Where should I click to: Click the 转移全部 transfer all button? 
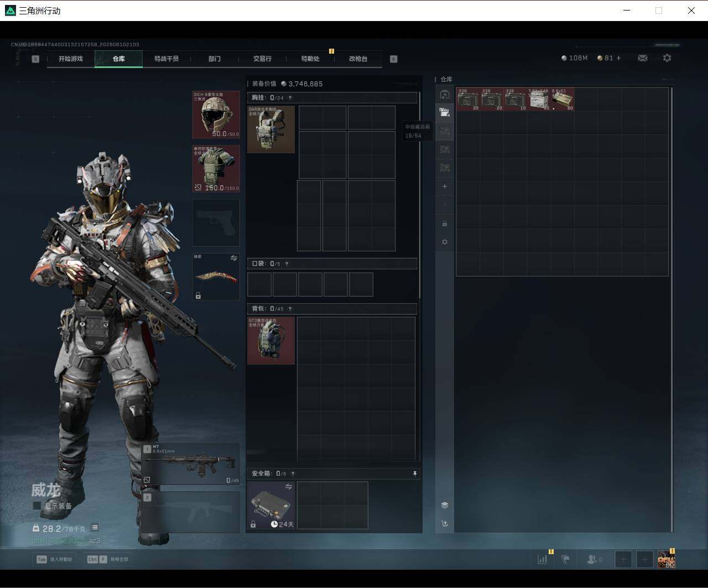point(108,559)
